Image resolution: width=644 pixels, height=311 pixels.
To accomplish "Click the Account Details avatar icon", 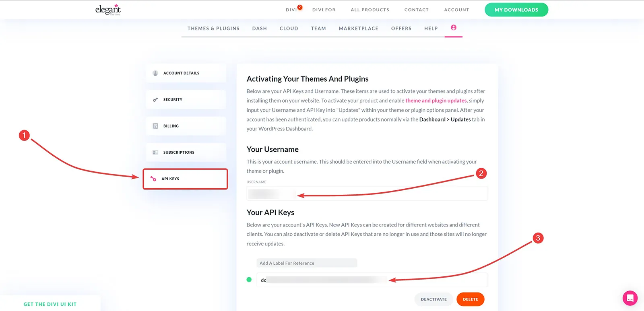I will (155, 73).
